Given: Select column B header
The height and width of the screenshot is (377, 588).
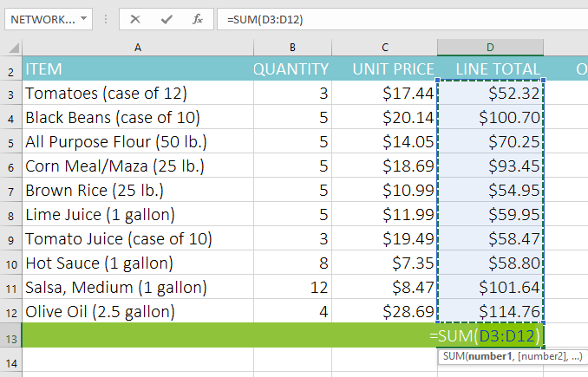Looking at the screenshot, I should click(292, 47).
